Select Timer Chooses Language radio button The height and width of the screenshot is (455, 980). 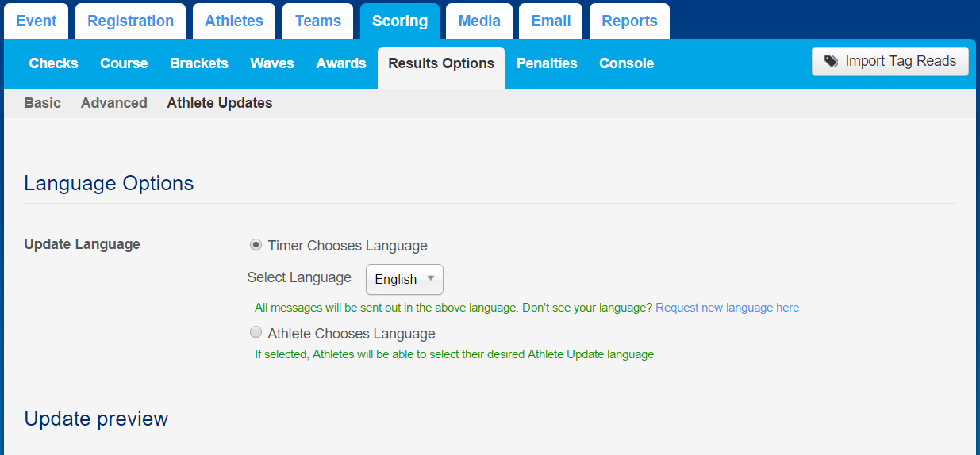(256, 245)
